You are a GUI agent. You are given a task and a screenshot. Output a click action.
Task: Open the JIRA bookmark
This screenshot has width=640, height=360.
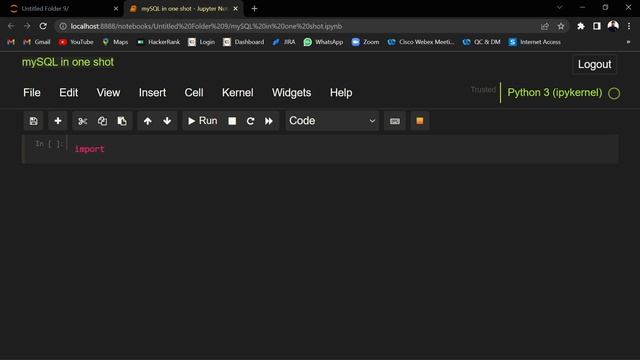click(x=284, y=42)
